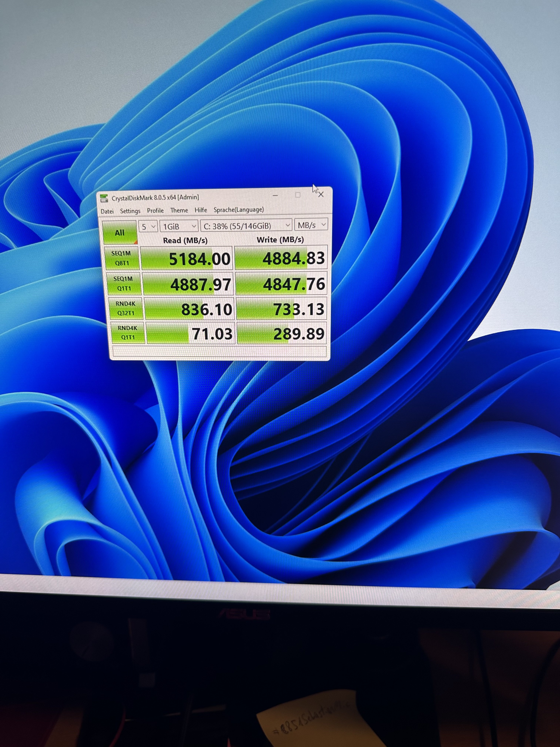The width and height of the screenshot is (560, 747).
Task: Click the 5184.00 sequential read result
Action: coord(187,259)
